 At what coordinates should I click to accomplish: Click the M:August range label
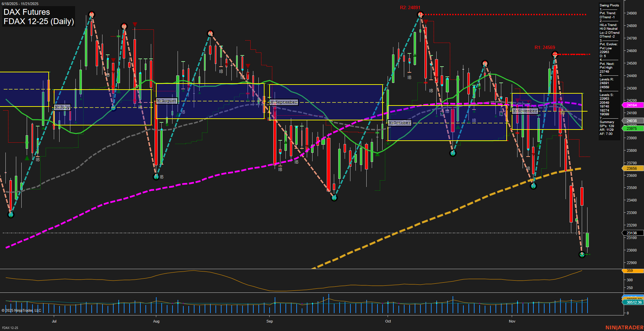pyautogui.click(x=166, y=100)
